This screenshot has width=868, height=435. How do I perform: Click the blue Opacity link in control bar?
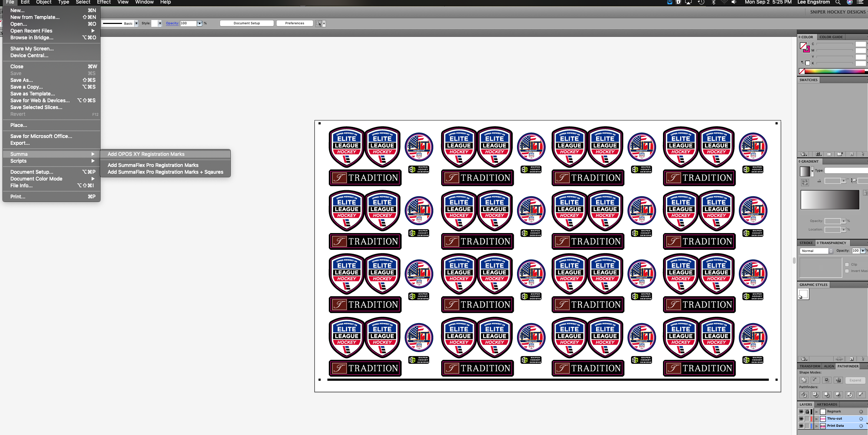172,23
